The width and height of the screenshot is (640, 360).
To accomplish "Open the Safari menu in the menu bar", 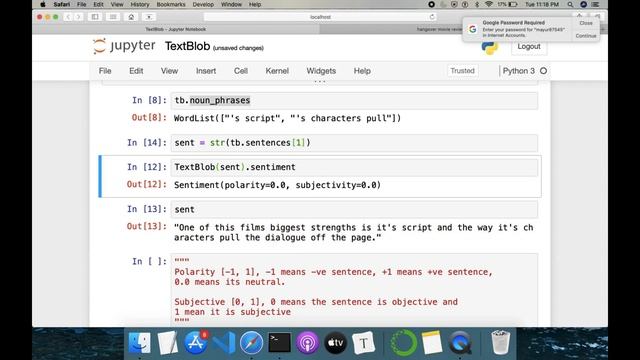I will 62,4.
